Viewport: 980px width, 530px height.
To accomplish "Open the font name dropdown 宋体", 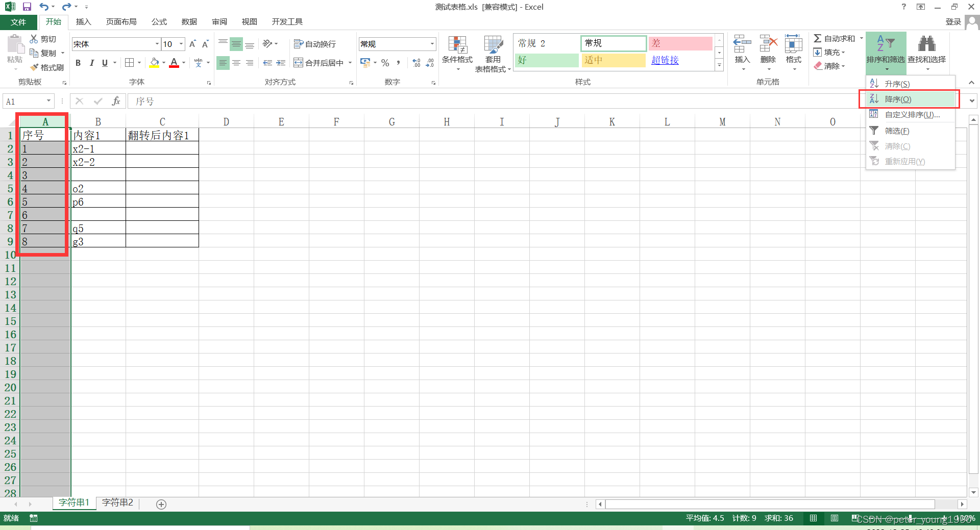I will tap(157, 44).
